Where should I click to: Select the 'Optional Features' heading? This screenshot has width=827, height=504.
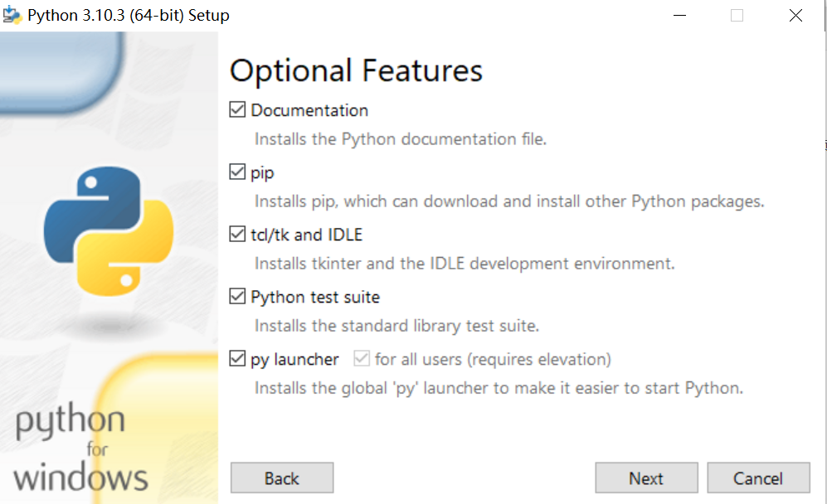coord(356,70)
